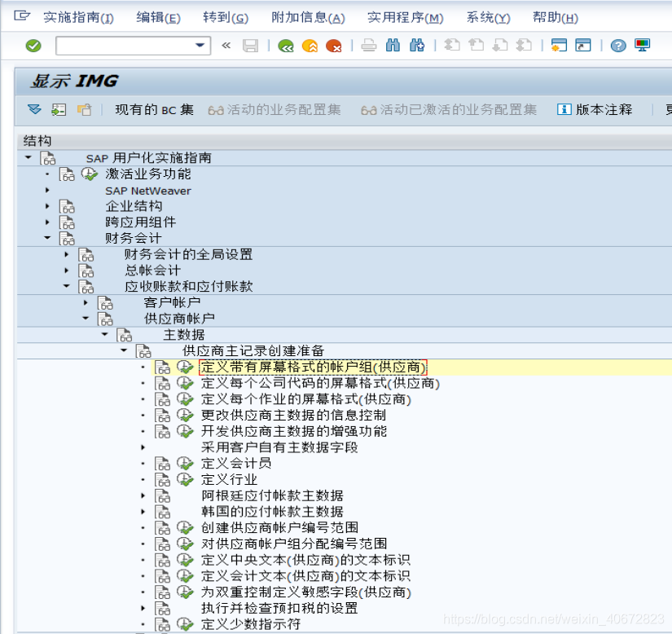Open the 实施指南 menu
Screen dimensions: 672x634
tap(78, 18)
